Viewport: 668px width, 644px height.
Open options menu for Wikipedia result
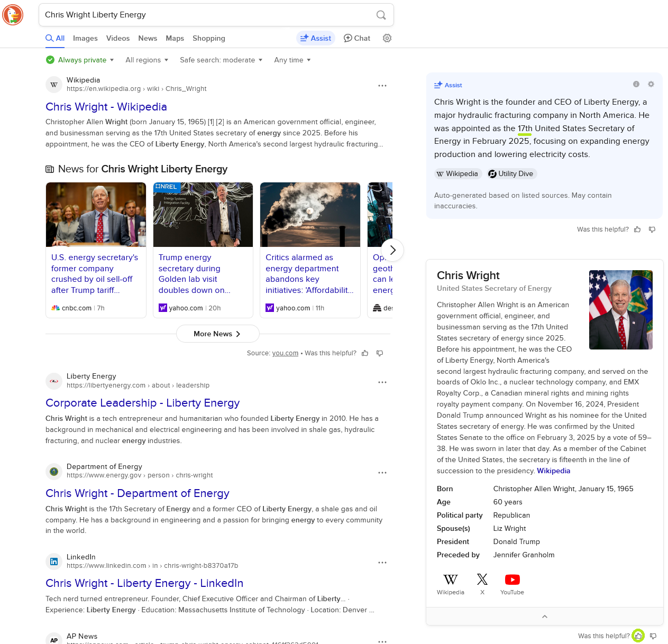[x=382, y=86]
